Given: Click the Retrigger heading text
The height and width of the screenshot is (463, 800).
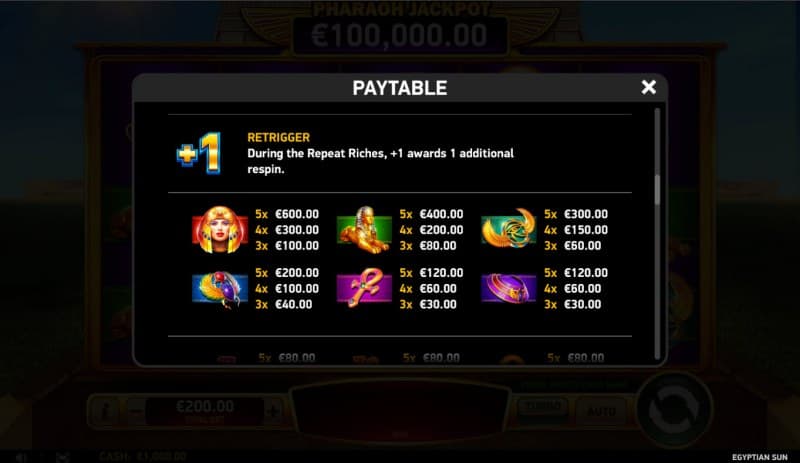Looking at the screenshot, I should pyautogui.click(x=279, y=137).
